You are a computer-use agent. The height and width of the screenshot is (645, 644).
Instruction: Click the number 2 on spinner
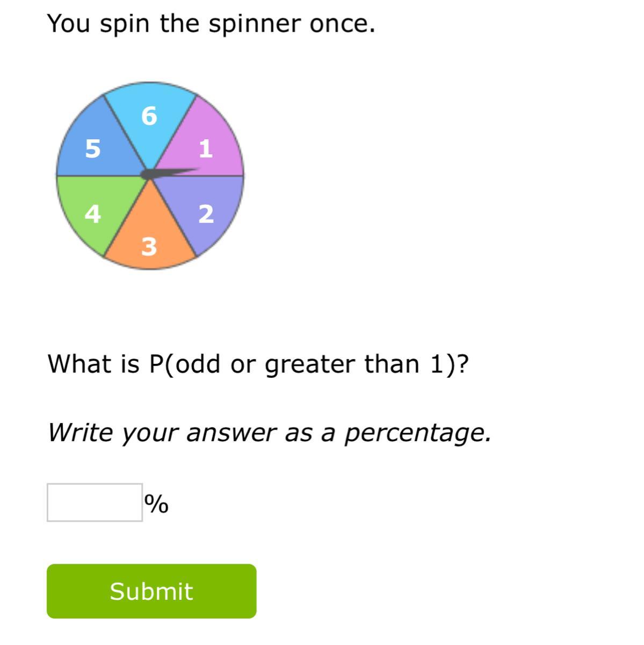tap(206, 214)
